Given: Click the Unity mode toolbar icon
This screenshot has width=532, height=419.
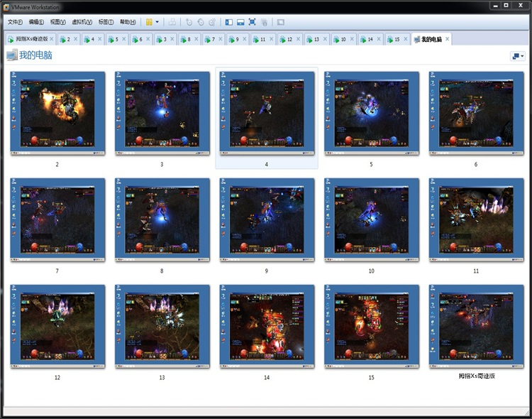Looking at the screenshot, I should tap(264, 23).
